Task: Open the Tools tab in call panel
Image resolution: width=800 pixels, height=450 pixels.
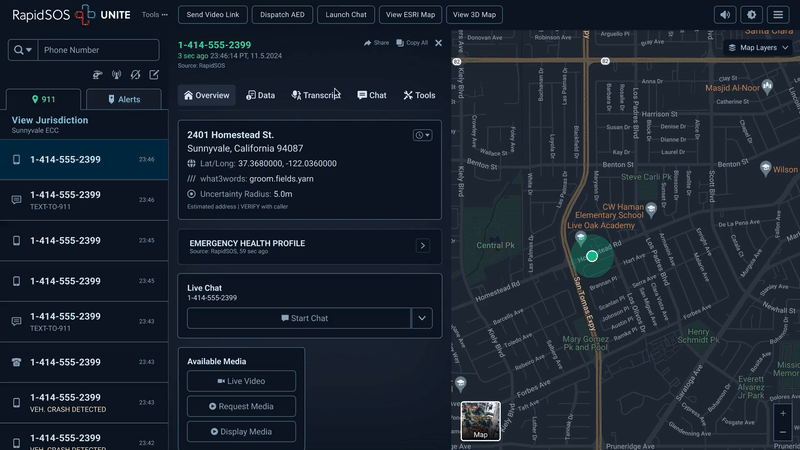Action: [419, 95]
